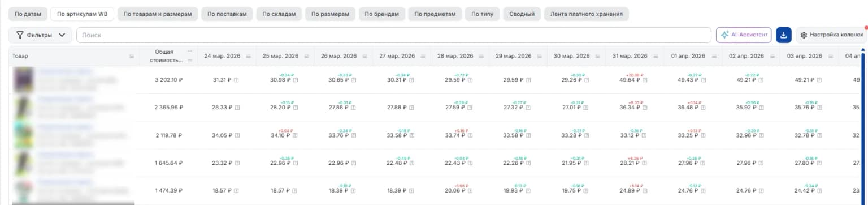Open Настройка колонок settings
The width and height of the screenshot is (868, 205).
832,35
